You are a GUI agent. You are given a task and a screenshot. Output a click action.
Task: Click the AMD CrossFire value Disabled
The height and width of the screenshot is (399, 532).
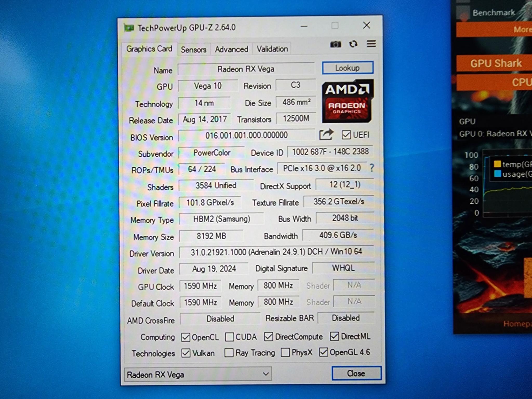220,319
